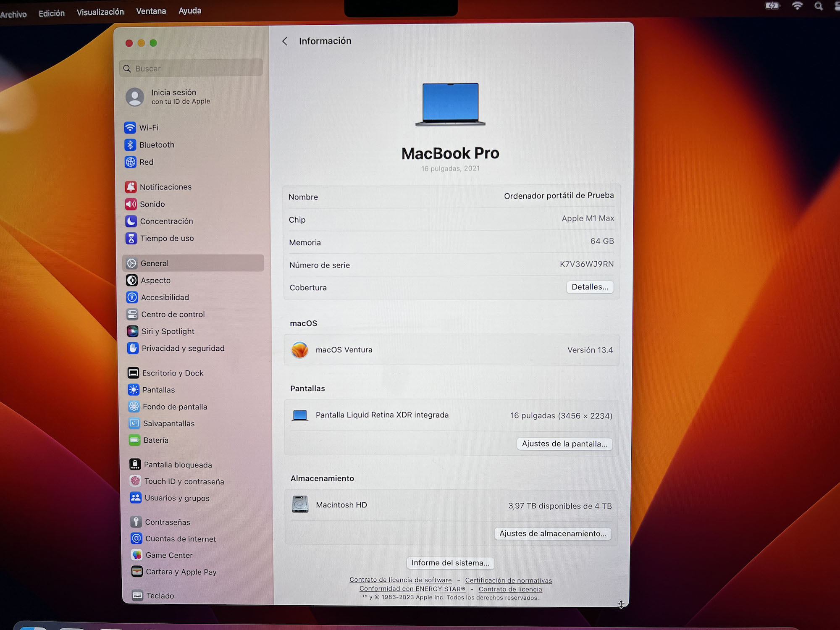Open Touch ID y contraseña fingerprint icon
The image size is (840, 630).
[135, 481]
